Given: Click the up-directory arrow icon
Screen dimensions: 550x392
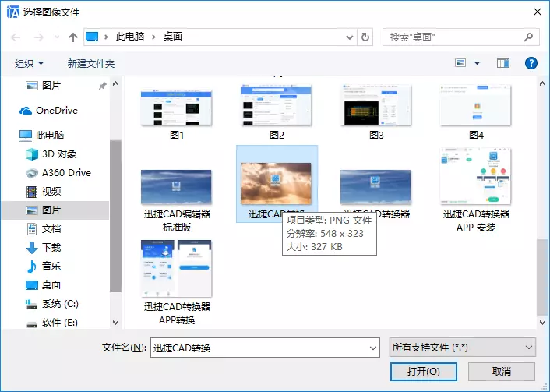Looking at the screenshot, I should click(x=73, y=37).
